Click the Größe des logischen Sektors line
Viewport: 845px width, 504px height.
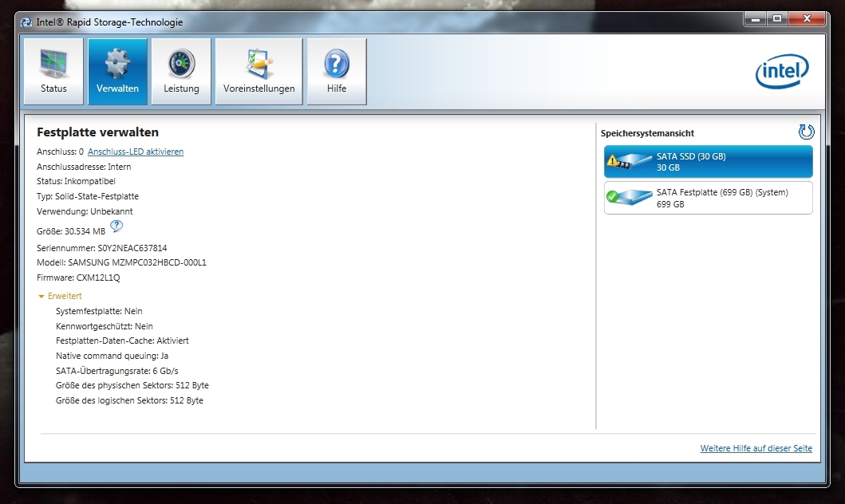coord(129,400)
